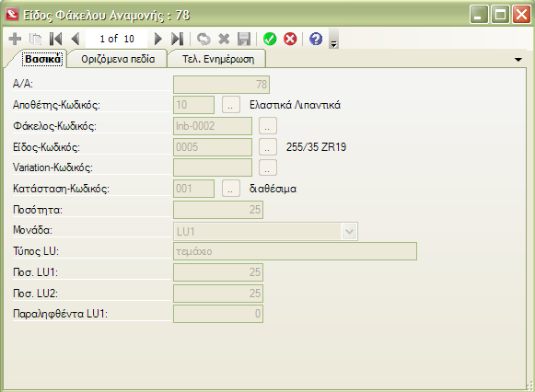Click the delete (X) toolbar icon
The image size is (535, 392).
(x=224, y=39)
